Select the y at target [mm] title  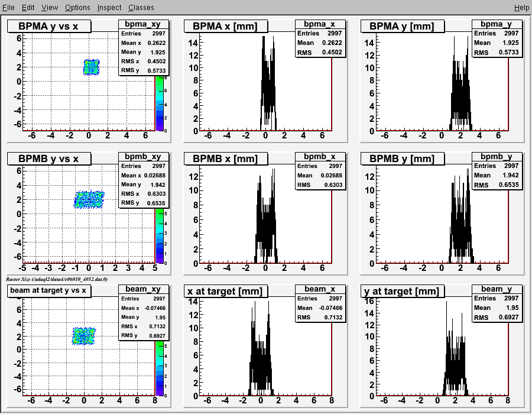tap(402, 291)
